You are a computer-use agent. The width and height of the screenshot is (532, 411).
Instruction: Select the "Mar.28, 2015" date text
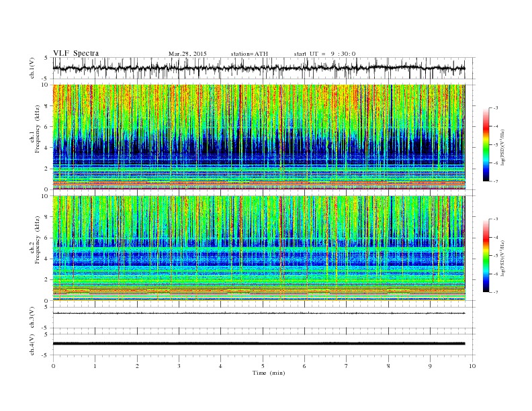coord(187,54)
